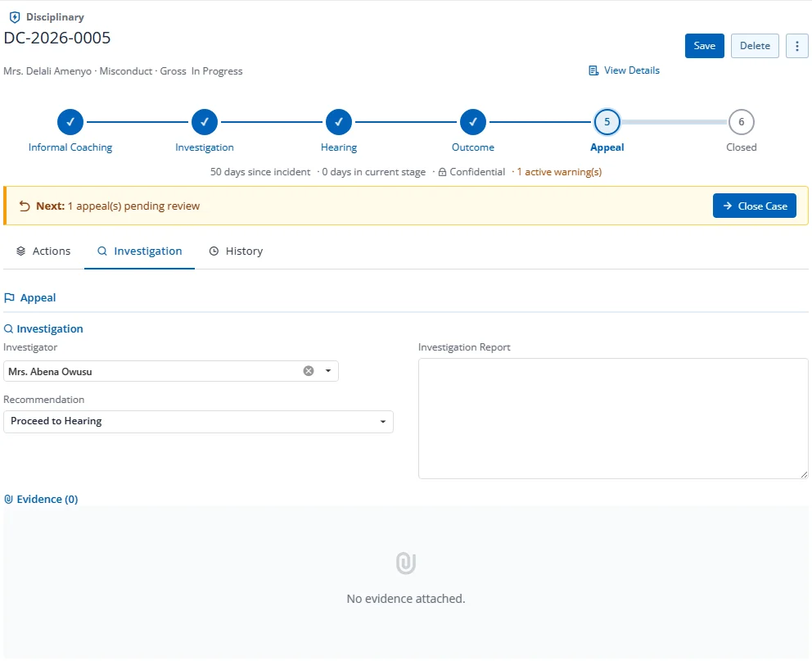The width and height of the screenshot is (812, 661).
Task: Click the Save button
Action: (704, 46)
